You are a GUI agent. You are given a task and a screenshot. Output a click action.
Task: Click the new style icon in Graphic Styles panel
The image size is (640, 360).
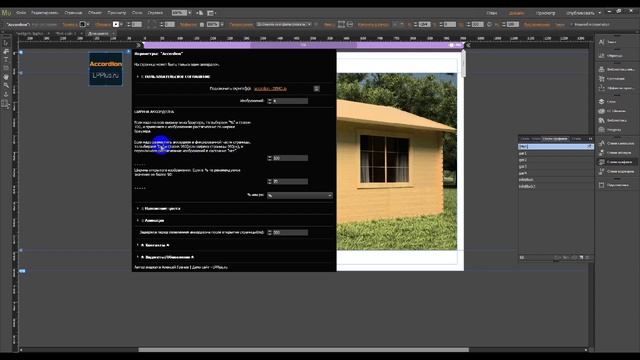click(581, 258)
